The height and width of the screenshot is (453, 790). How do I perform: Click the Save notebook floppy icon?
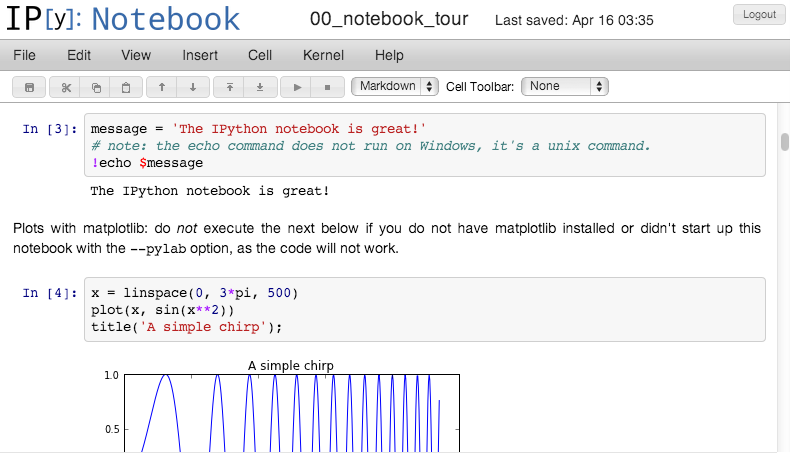[29, 87]
